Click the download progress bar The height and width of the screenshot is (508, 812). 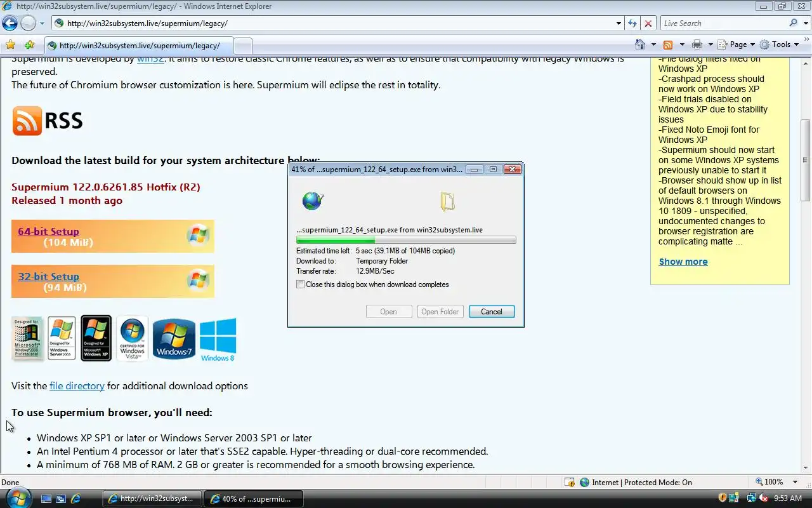[x=406, y=240]
